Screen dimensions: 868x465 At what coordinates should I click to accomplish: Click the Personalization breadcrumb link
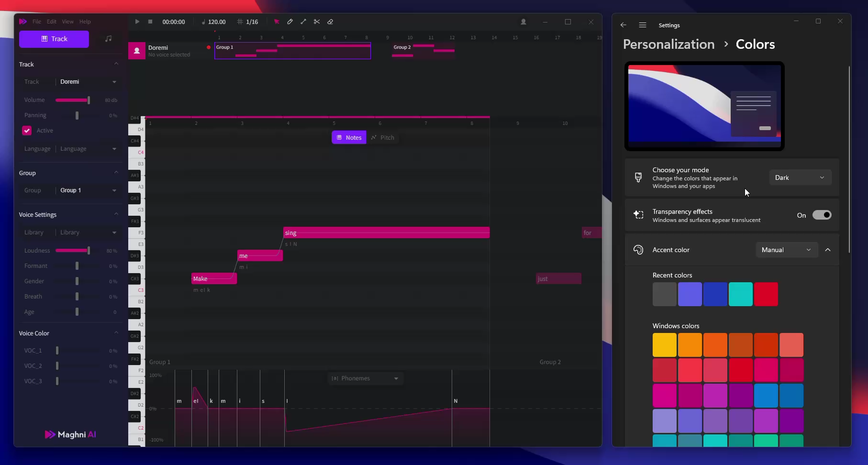[x=668, y=44]
